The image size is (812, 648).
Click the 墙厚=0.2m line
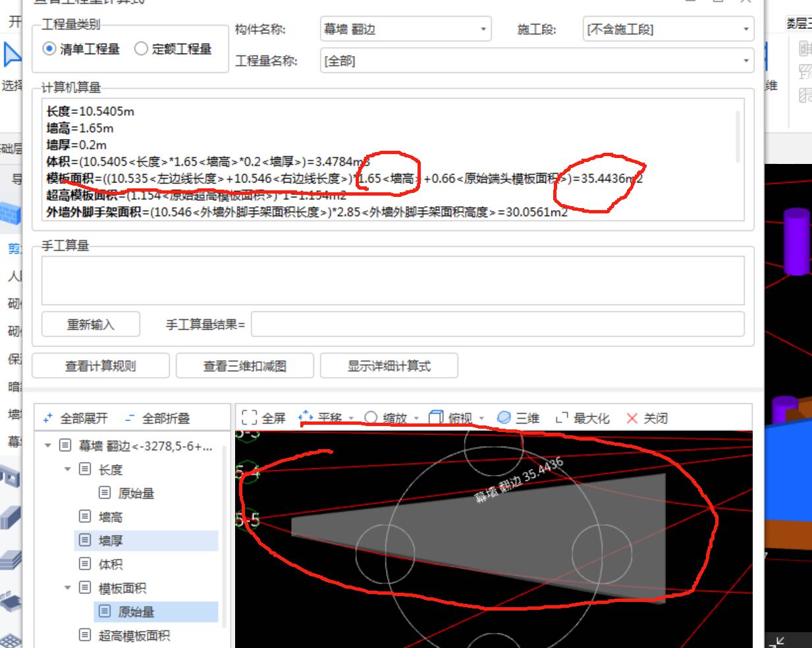point(76,145)
